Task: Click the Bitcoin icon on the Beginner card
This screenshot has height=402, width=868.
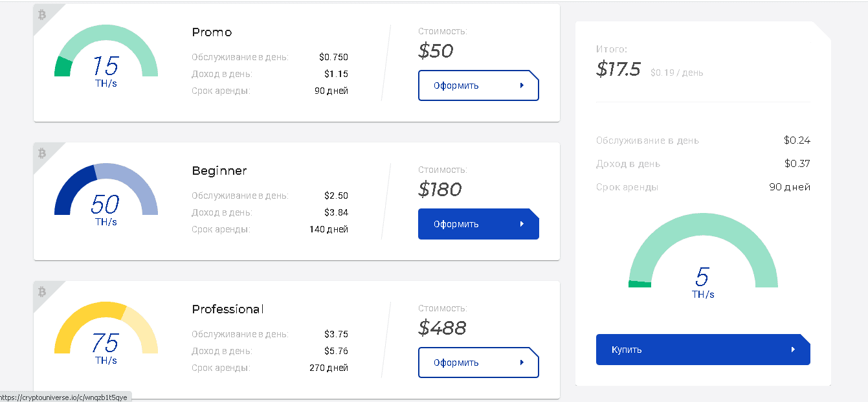Action: (42, 153)
